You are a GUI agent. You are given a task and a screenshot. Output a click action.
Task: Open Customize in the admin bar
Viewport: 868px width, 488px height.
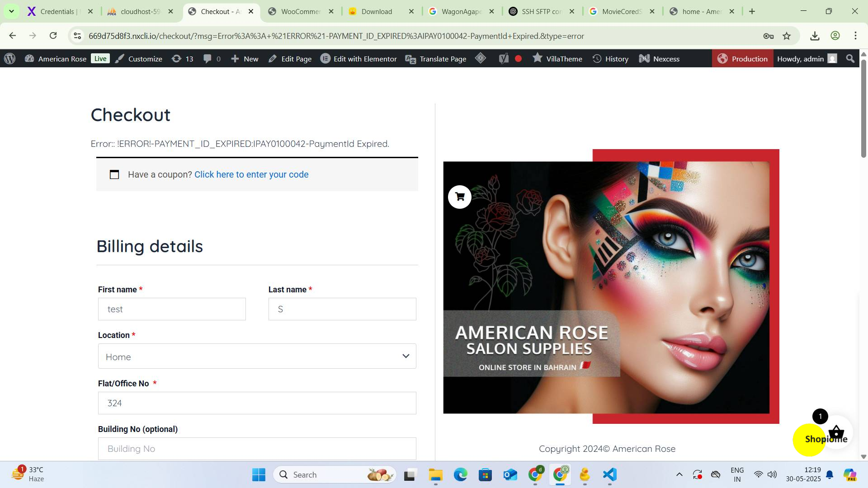(139, 59)
